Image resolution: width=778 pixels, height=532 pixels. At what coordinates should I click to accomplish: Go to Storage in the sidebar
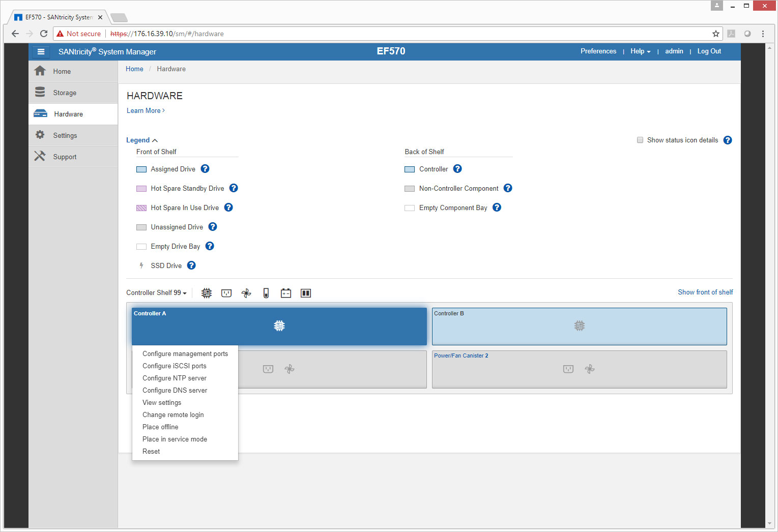[x=65, y=93]
